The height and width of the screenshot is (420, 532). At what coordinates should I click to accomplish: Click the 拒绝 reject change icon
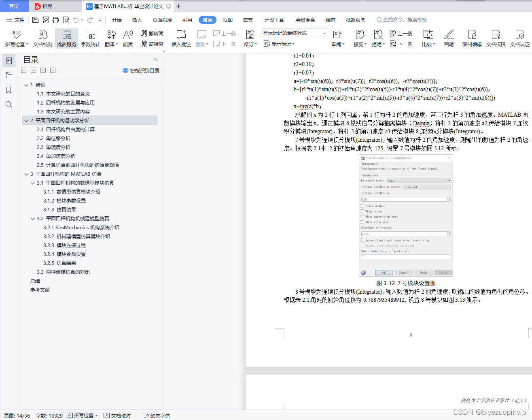378,38
